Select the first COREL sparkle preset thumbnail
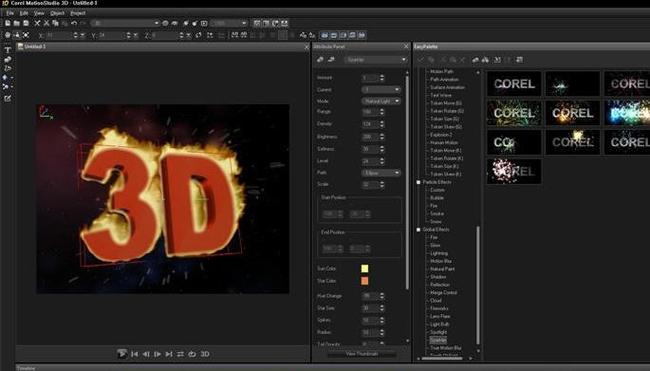Image resolution: width=650 pixels, height=371 pixels. [x=514, y=84]
